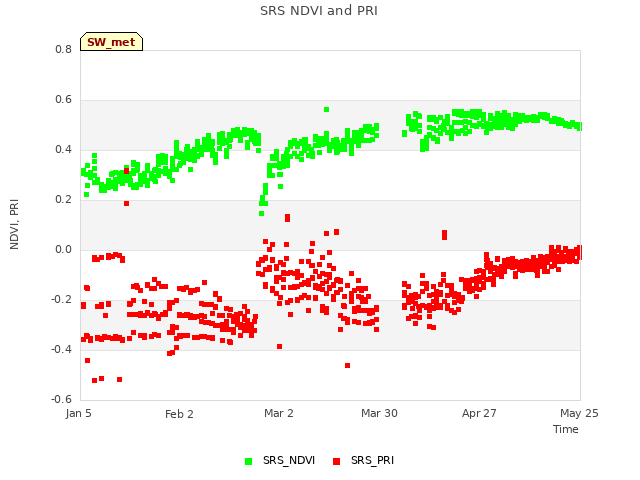Click the 0.6 y-axis tick label
Viewport: 640px width, 480px height.
pos(63,100)
